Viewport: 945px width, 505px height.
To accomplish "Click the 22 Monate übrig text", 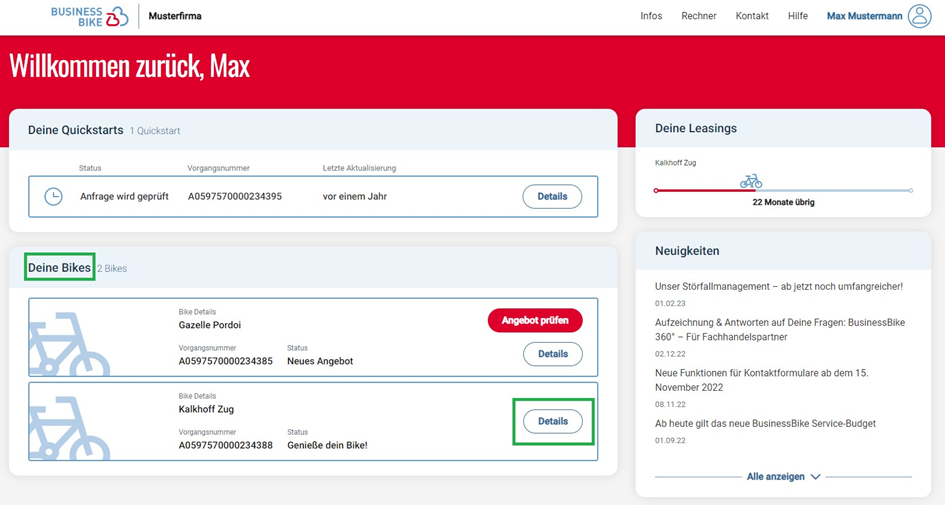I will 783,202.
